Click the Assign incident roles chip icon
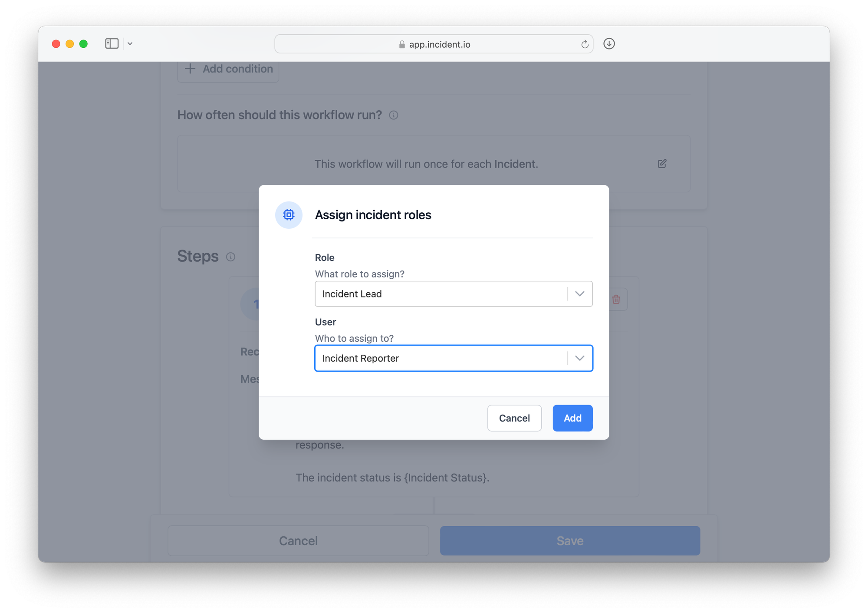The image size is (868, 613). (x=289, y=215)
